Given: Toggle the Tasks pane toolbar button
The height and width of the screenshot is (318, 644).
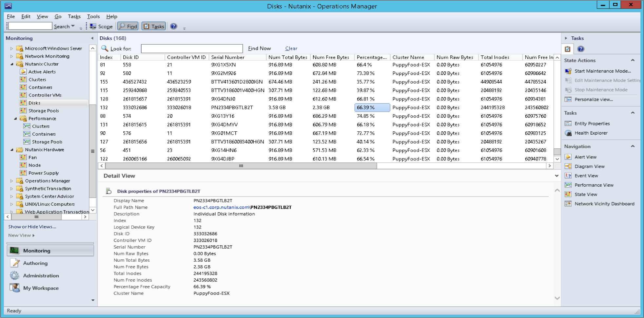Looking at the screenshot, I should tap(154, 27).
